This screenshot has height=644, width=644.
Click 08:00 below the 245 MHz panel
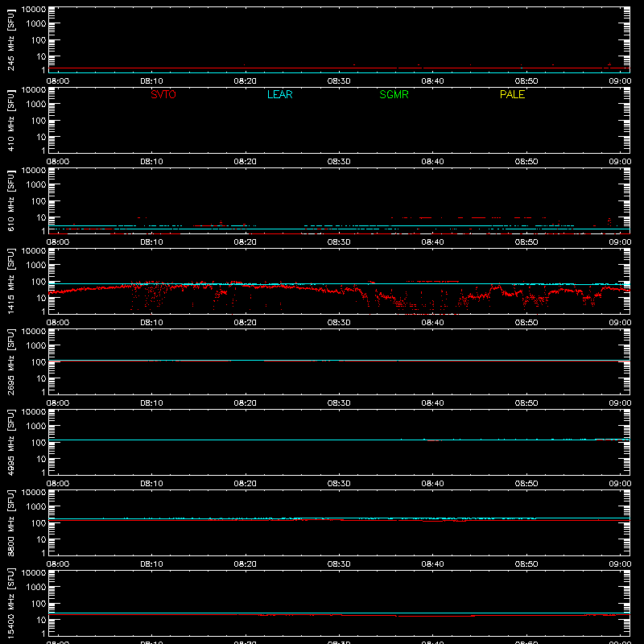point(58,81)
